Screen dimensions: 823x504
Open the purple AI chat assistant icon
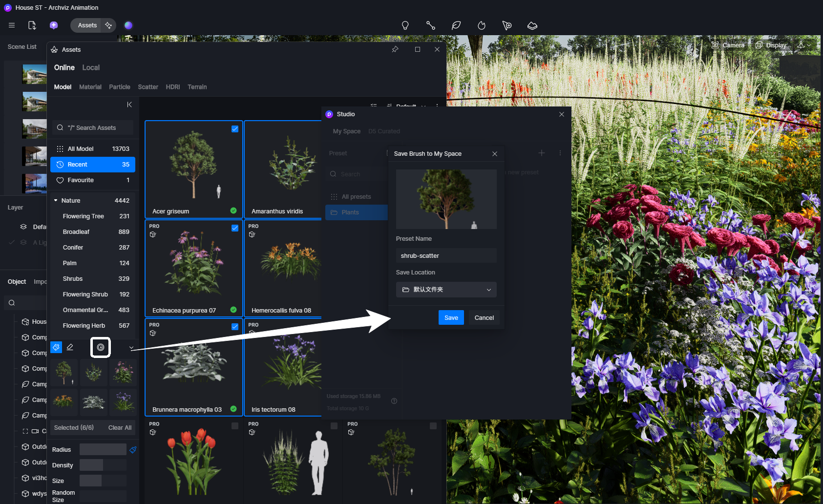click(x=54, y=25)
